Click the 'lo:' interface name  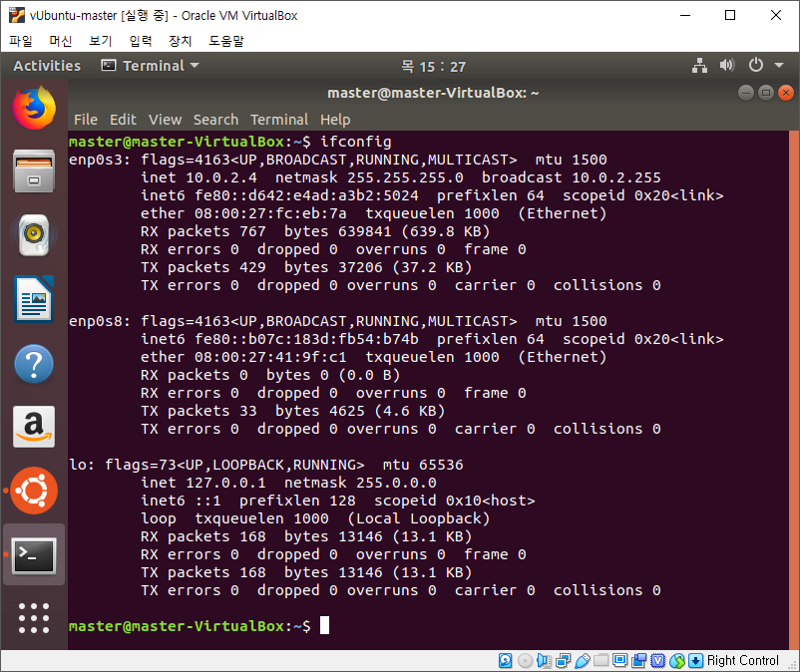coord(82,465)
